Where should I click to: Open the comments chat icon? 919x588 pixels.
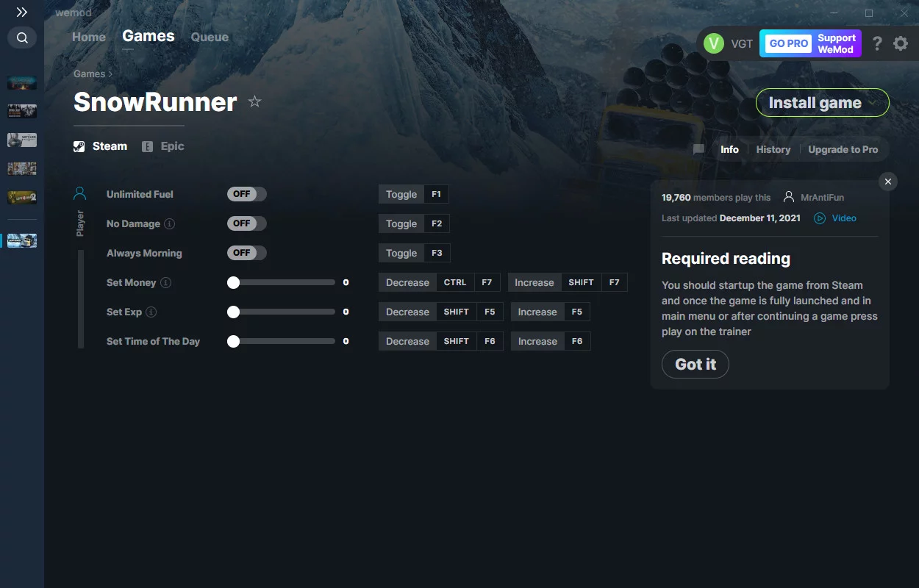point(698,149)
